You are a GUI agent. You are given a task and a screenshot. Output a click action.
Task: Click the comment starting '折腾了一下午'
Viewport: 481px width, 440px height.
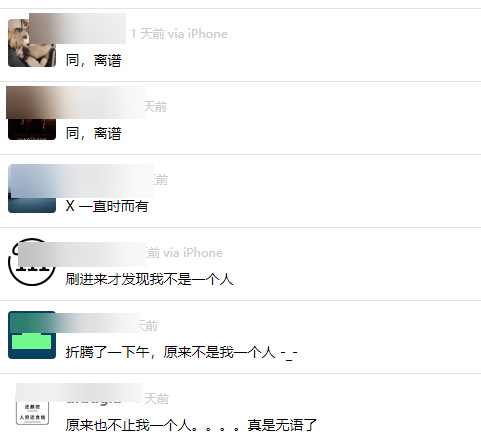click(x=181, y=352)
